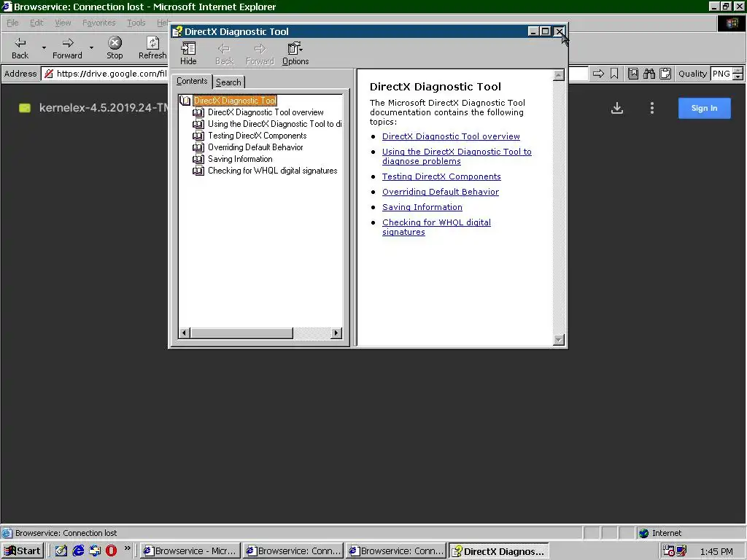Open the three-dot more actions menu
The image size is (747, 560).
tap(652, 108)
